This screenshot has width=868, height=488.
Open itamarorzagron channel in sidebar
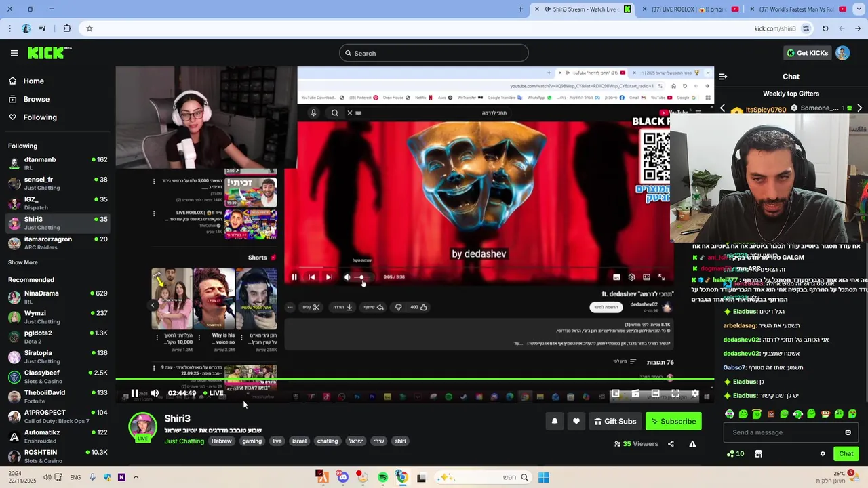tap(58, 243)
